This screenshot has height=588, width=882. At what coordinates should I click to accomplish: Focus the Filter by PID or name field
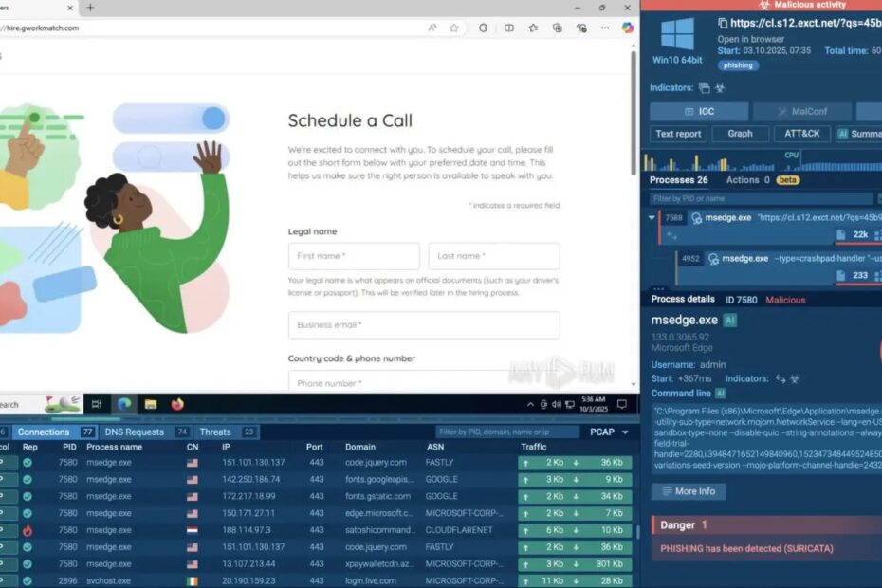pyautogui.click(x=761, y=198)
